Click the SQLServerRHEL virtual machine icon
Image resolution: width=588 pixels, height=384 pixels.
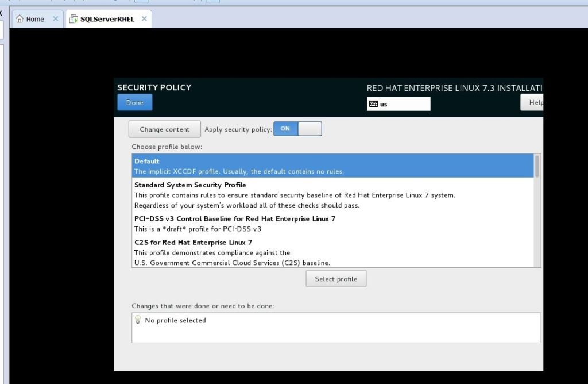[73, 19]
